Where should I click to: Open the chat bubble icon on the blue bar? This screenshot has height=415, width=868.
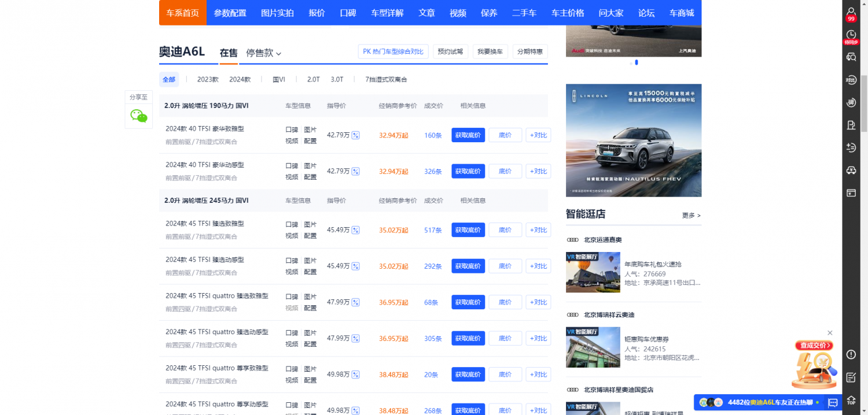coord(833,402)
